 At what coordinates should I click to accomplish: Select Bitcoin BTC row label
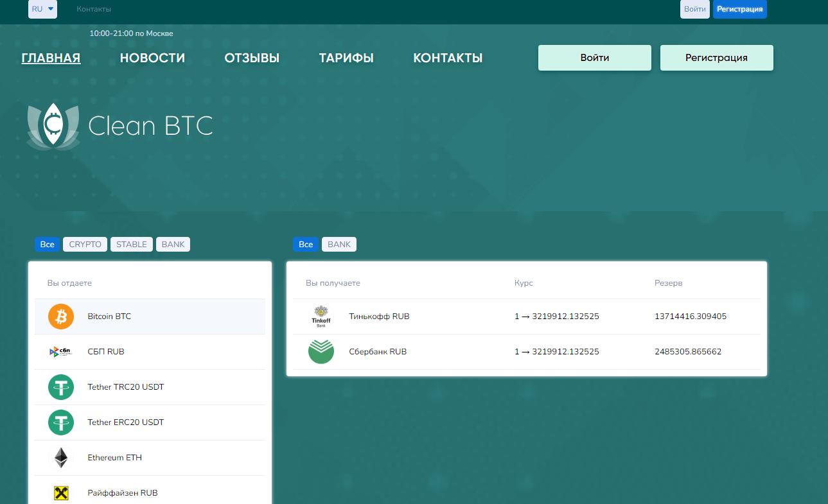pos(109,317)
